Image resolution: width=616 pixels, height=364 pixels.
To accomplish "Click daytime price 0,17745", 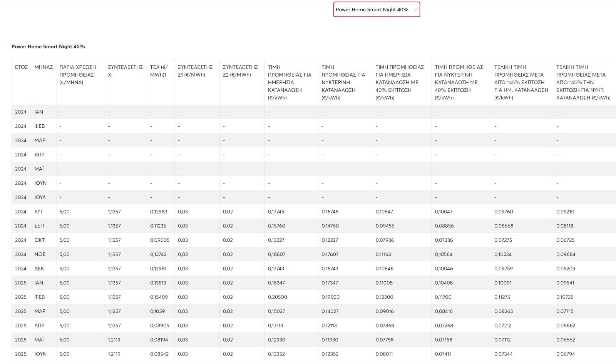I will 276,212.
